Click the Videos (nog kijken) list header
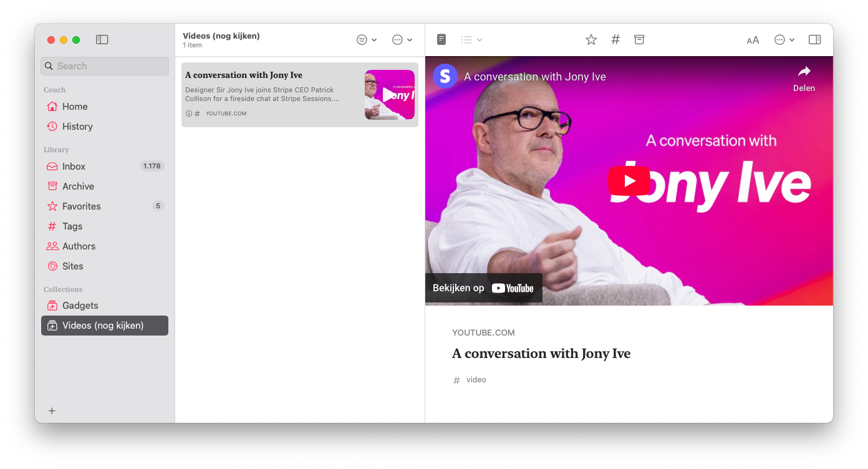The width and height of the screenshot is (868, 469). click(221, 36)
